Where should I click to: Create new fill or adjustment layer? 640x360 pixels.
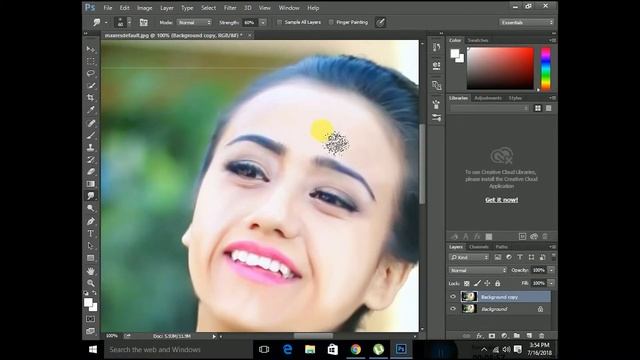point(504,336)
